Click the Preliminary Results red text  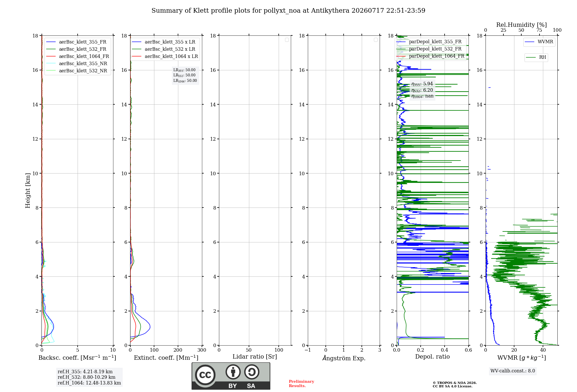point(301,384)
